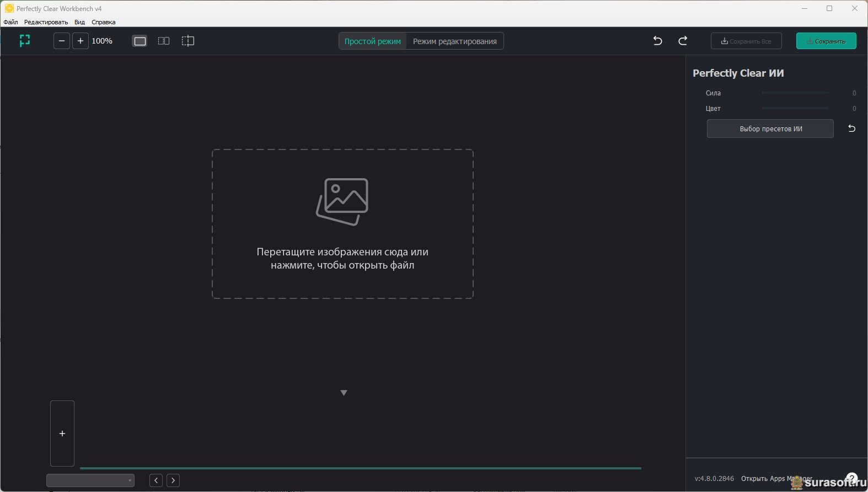Viewport: 868px width, 492px height.
Task: Adjust the Сила slider
Action: pos(795,93)
